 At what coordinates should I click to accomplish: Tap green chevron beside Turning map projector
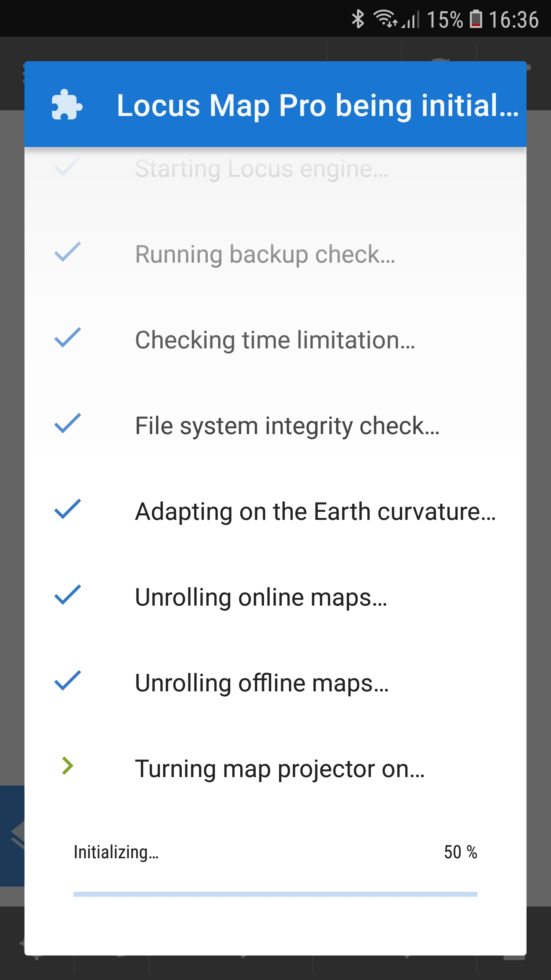[68, 766]
